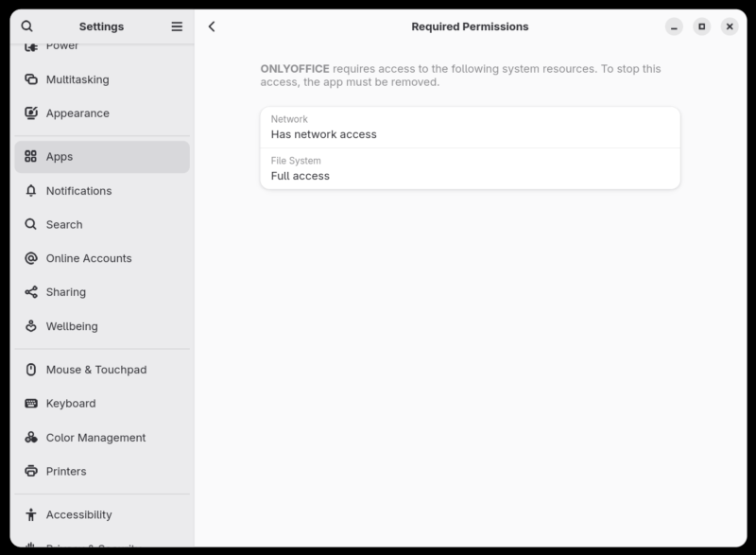Open the Network permission row
This screenshot has width=756, height=555.
pos(470,126)
